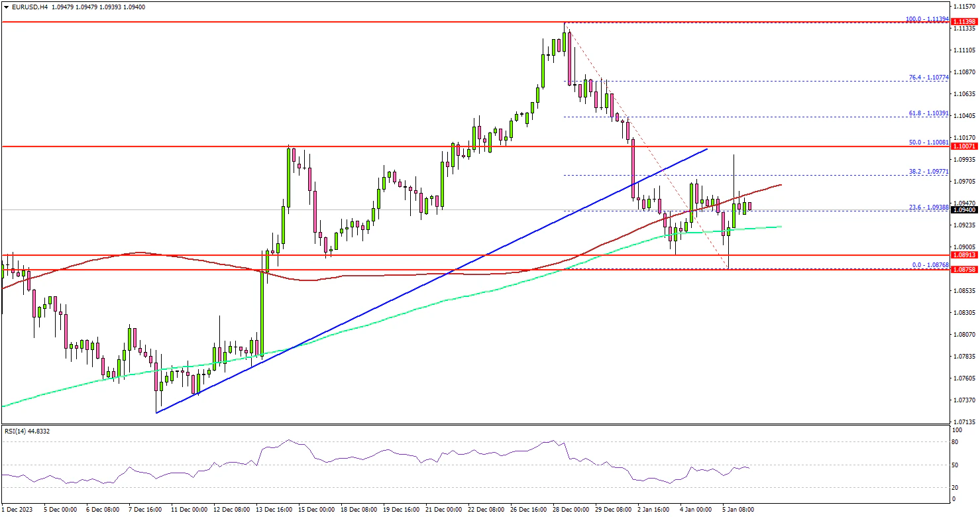Click the RSI(14) indicator label
The height and width of the screenshot is (517, 980).
pyautogui.click(x=27, y=431)
